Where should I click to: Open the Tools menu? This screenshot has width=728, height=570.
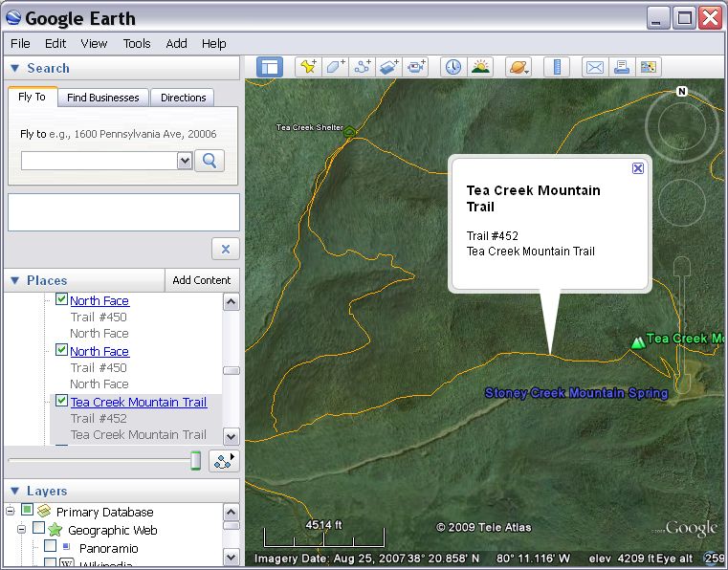click(137, 44)
